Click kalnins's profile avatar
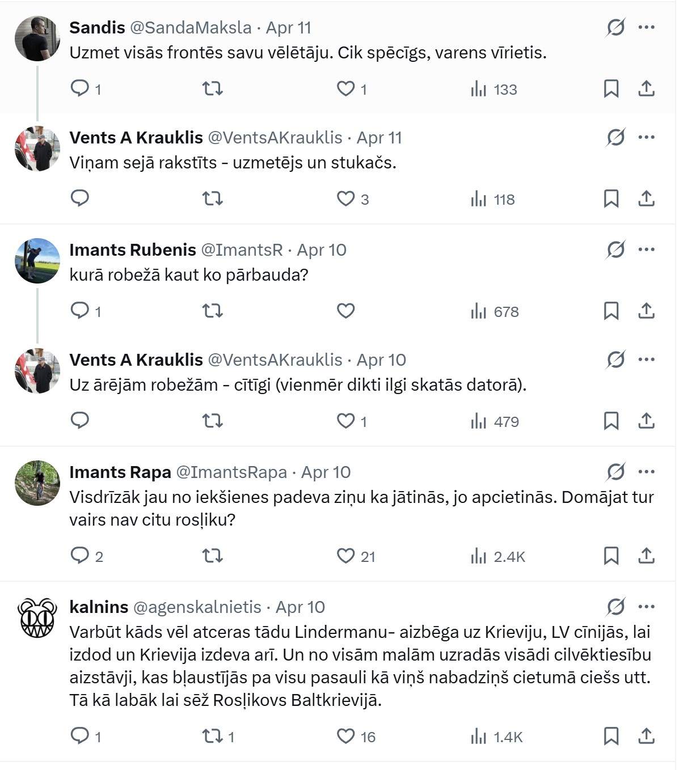The image size is (700, 770). click(37, 618)
